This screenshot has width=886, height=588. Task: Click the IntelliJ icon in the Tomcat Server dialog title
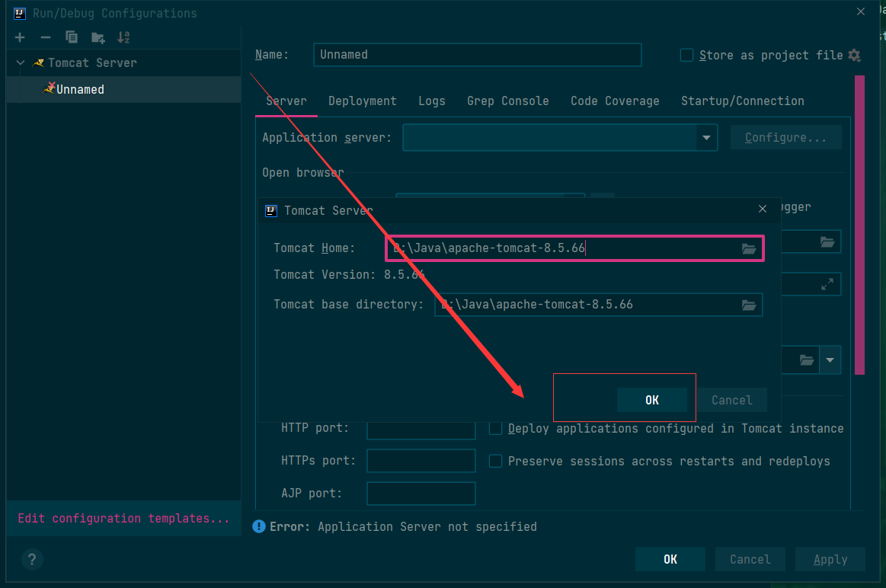pos(271,211)
